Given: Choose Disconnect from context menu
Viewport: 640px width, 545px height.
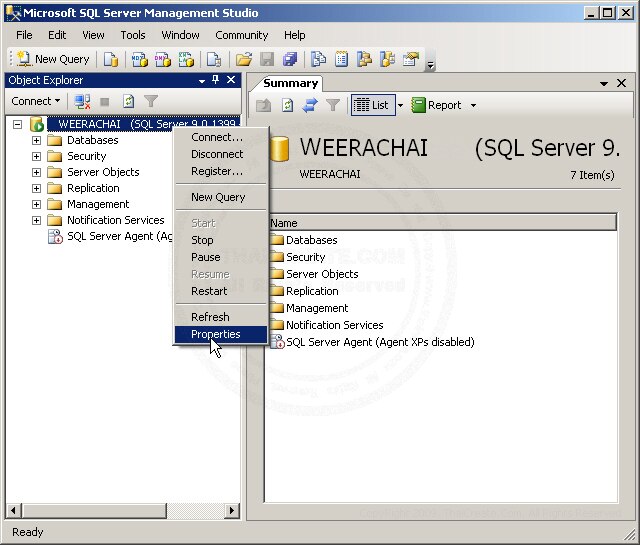Looking at the screenshot, I should pyautogui.click(x=220, y=154).
